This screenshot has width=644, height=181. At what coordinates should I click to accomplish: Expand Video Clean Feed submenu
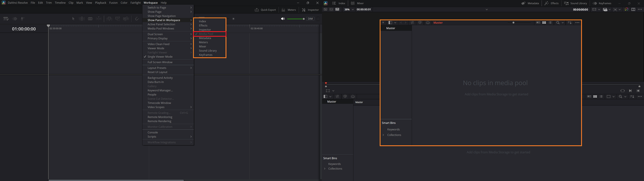(x=168, y=44)
